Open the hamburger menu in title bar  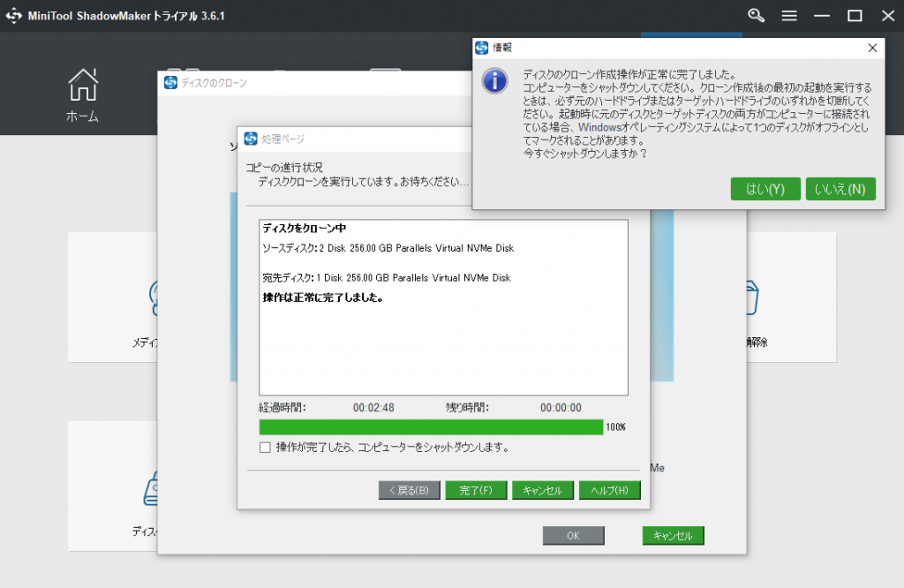[x=789, y=16]
